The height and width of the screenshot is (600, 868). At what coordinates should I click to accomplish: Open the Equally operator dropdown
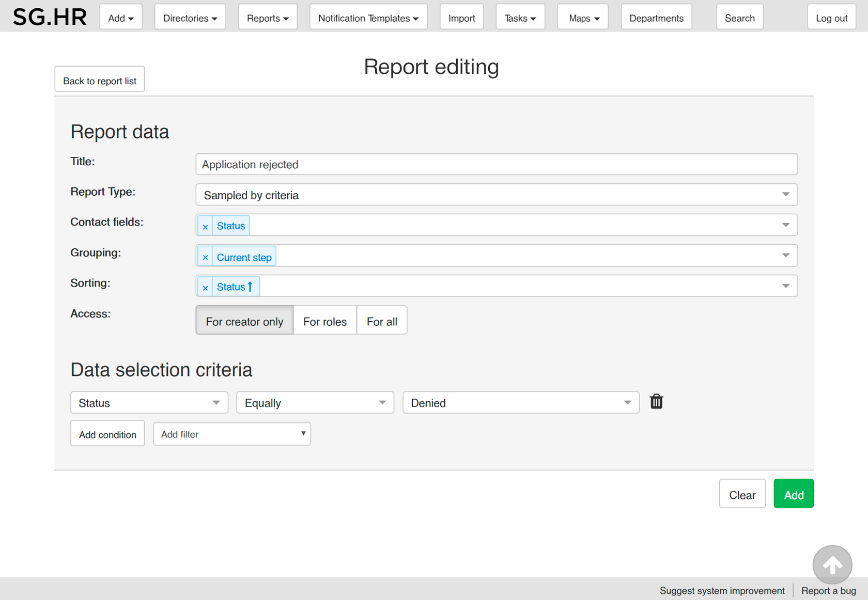pos(315,403)
